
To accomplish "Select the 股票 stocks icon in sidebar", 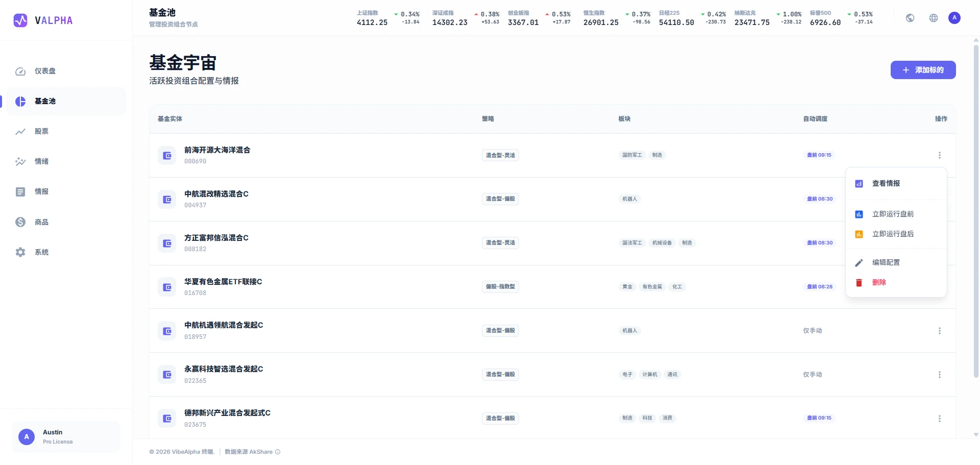I will [20, 132].
